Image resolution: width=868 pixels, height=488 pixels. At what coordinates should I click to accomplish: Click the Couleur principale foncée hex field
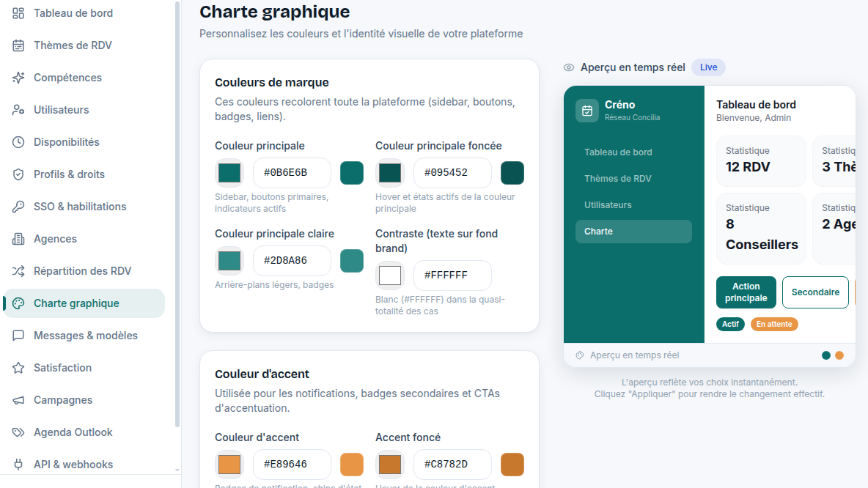point(452,173)
